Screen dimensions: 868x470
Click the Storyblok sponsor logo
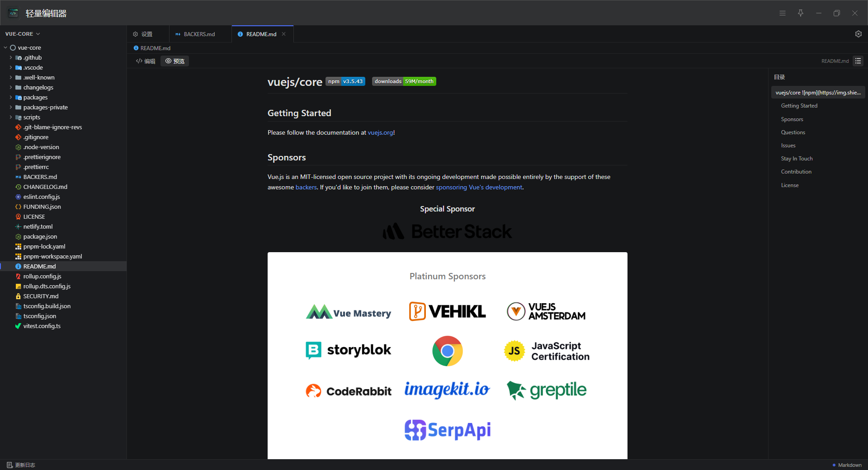coord(349,350)
